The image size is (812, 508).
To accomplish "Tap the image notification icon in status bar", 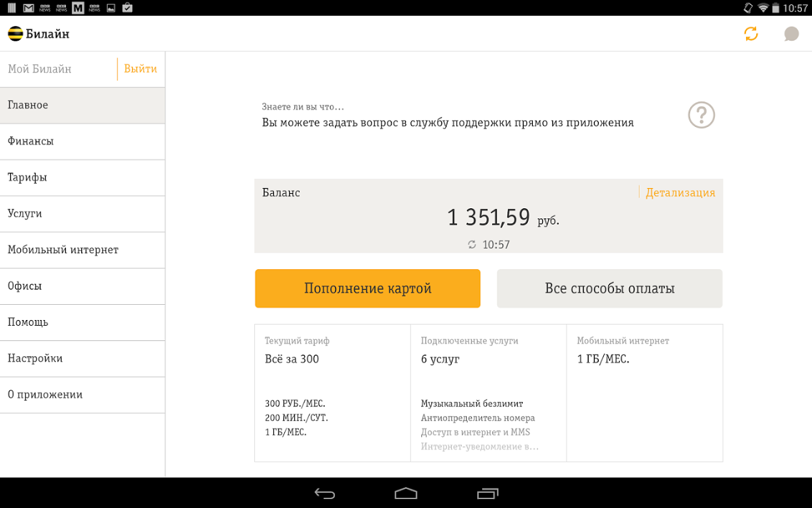I will 111,8.
